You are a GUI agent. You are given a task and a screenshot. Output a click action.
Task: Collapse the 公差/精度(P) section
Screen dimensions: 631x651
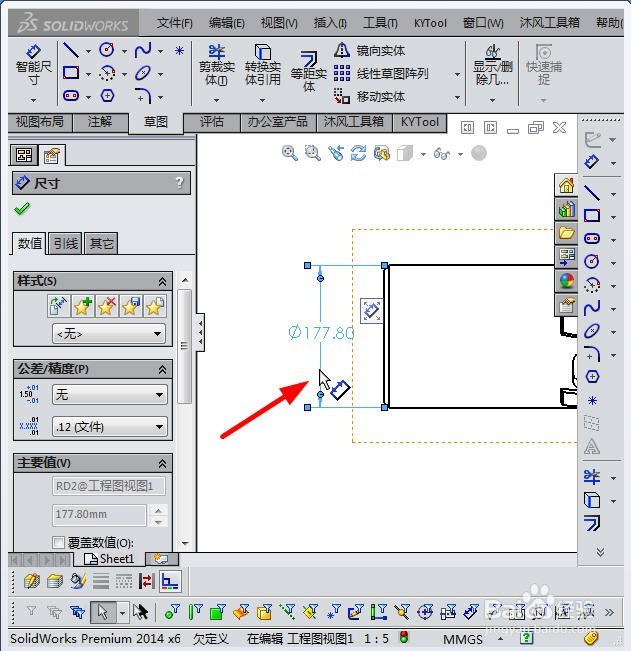(162, 370)
